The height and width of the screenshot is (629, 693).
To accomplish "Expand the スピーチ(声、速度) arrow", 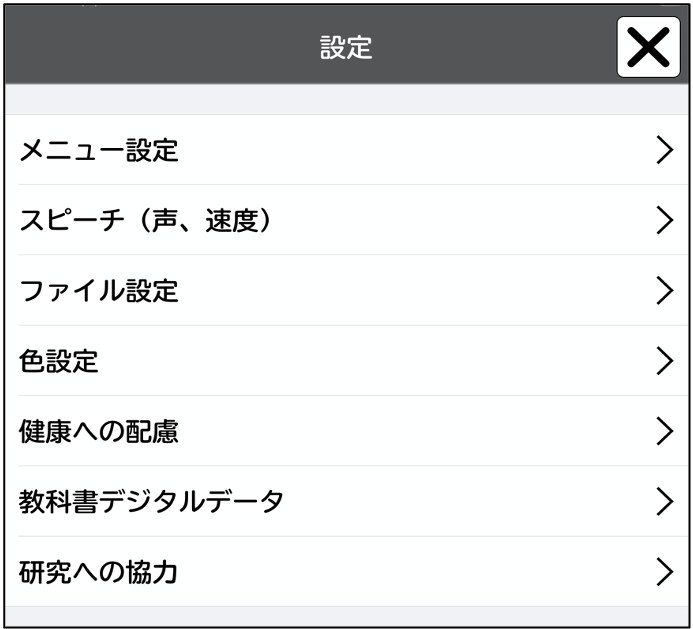I will (x=665, y=220).
